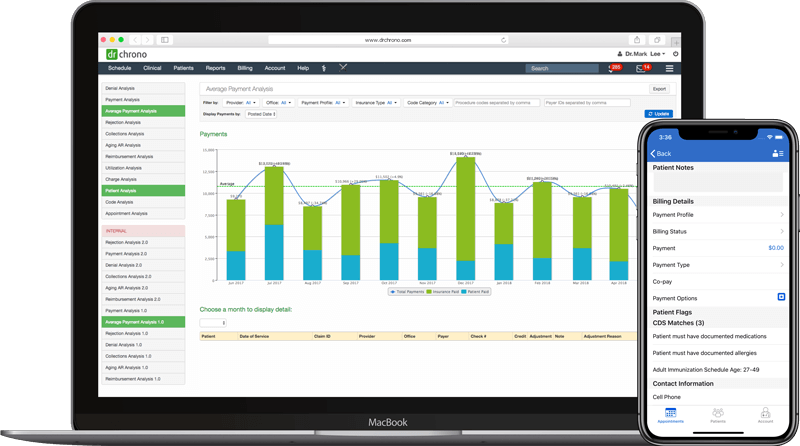Viewport: 800px width, 446px height.
Task: Open the Provider filter dropdown
Action: tap(241, 103)
